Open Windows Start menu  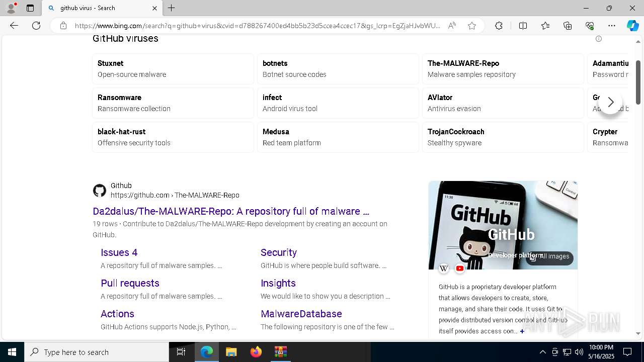tap(12, 352)
